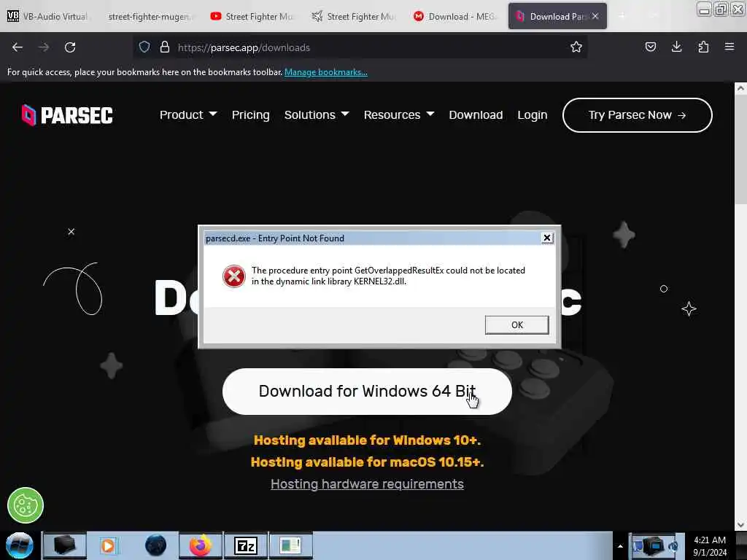
Task: Go to the Download nav link
Action: [476, 115]
